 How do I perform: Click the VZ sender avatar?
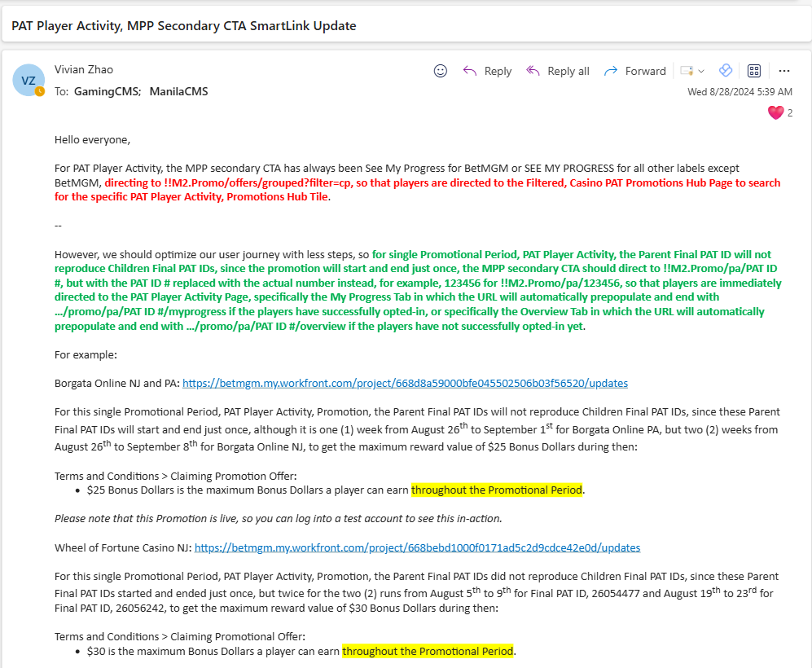29,81
